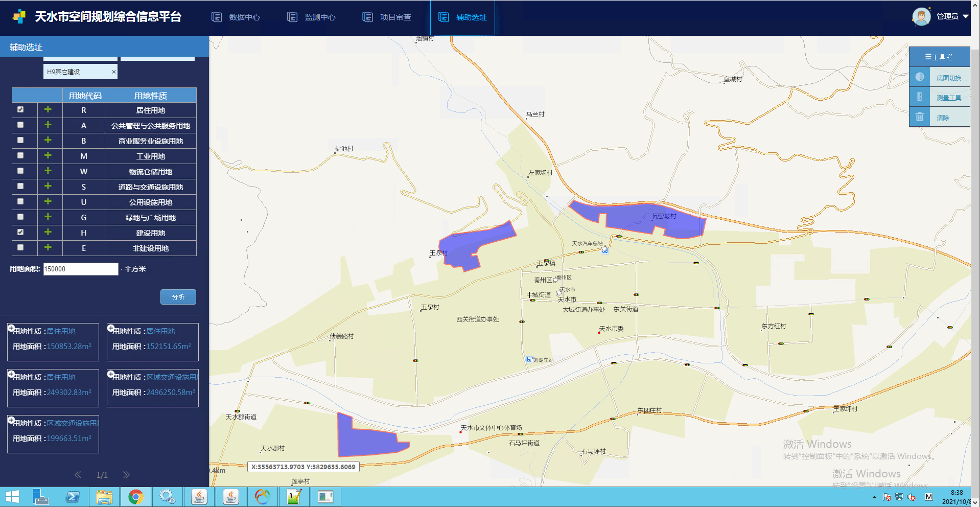Open the 数据中心 menu
Viewport: 980px width, 507px height.
(236, 17)
